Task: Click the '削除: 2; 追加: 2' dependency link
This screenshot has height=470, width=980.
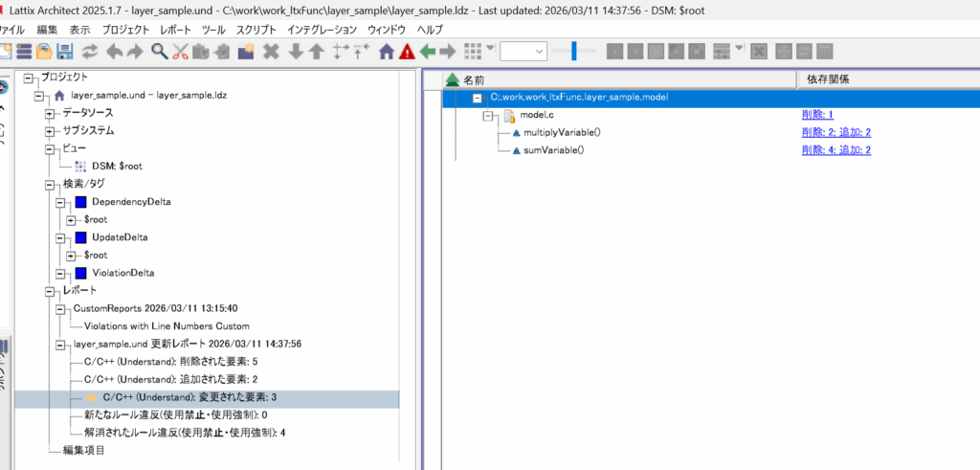Action: [835, 133]
